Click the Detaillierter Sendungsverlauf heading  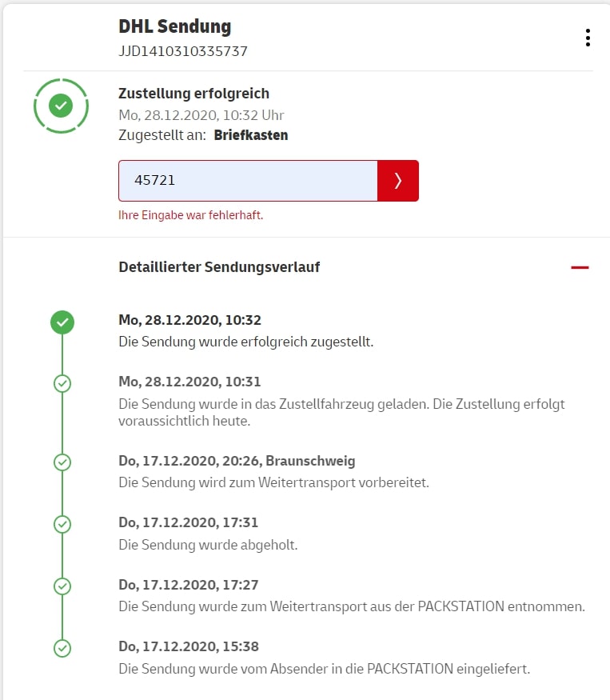pos(219,267)
